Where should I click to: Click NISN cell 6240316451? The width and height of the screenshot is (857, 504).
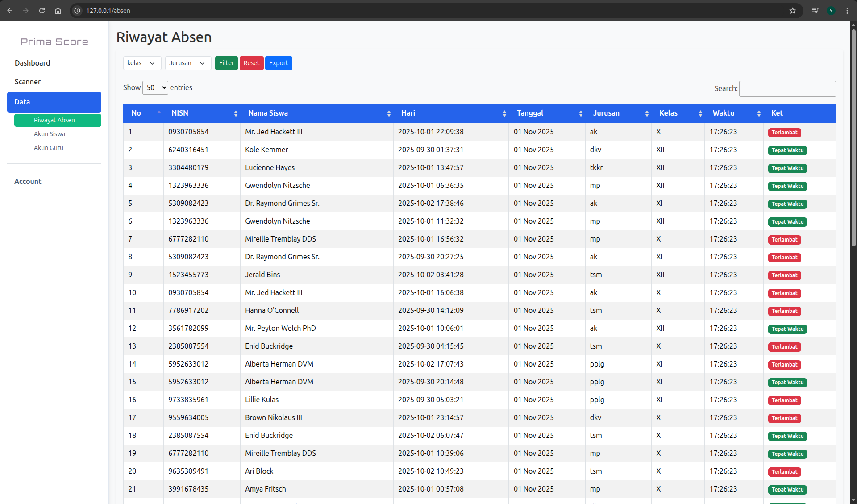(188, 150)
